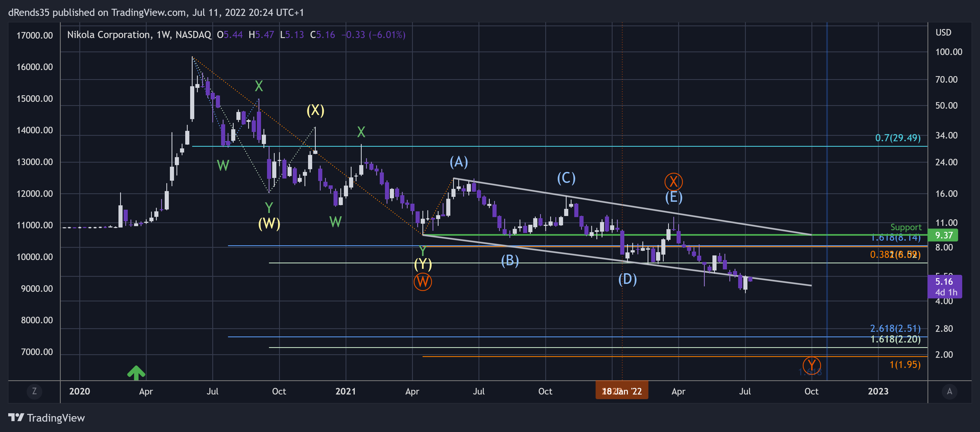The height and width of the screenshot is (432, 980).
Task: Click the yellow (W) wave label
Action: point(269,223)
